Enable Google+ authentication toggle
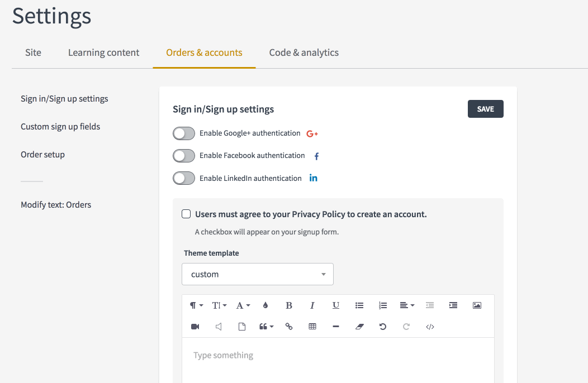The height and width of the screenshot is (383, 588). 184,133
